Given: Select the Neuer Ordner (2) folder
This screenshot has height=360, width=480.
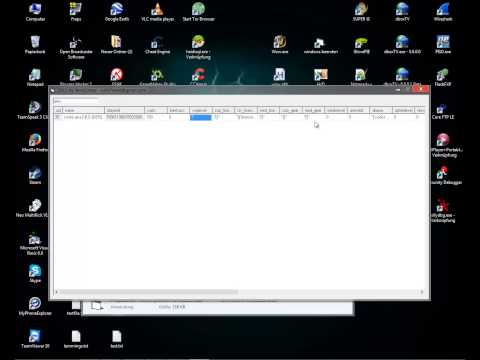Looking at the screenshot, I should tap(117, 45).
